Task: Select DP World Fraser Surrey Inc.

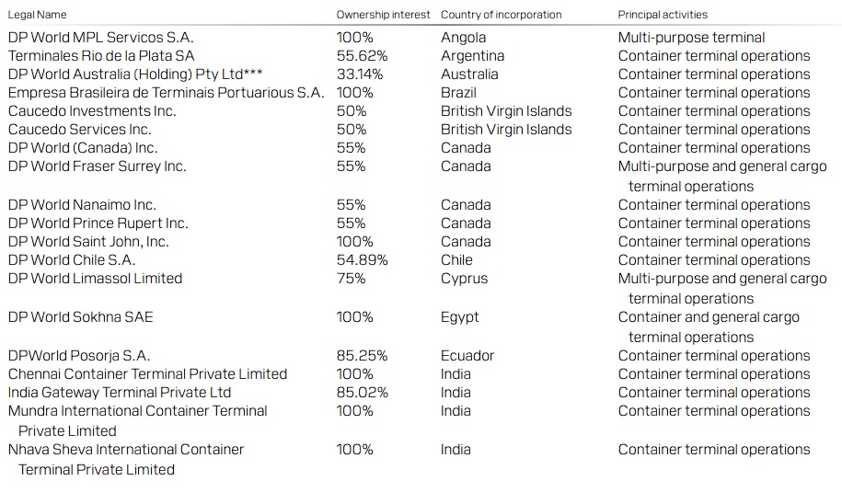Action: (x=98, y=166)
